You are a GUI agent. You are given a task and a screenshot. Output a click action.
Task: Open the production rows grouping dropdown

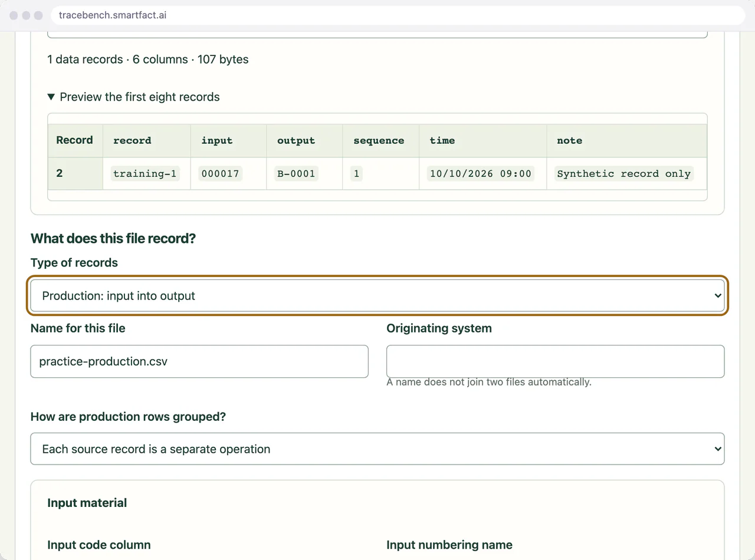(377, 449)
